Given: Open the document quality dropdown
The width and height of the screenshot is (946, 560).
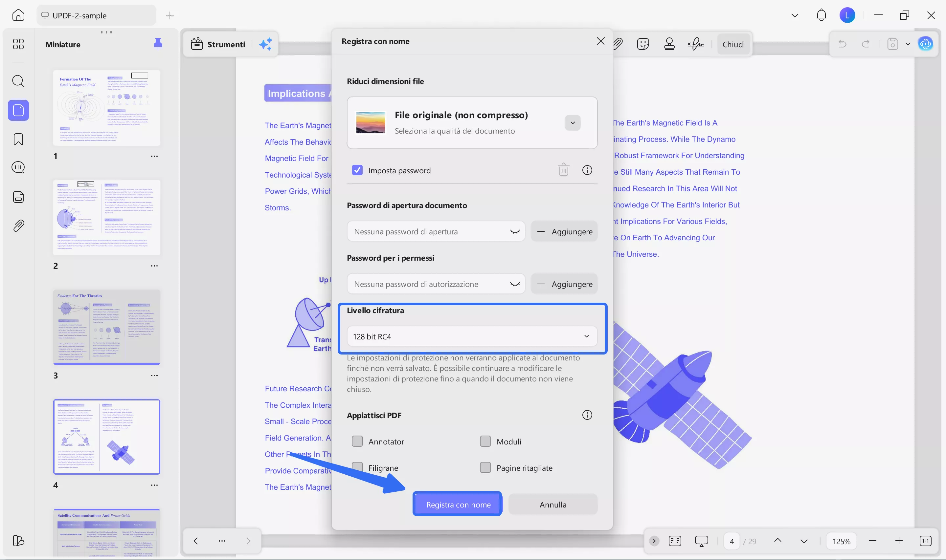Looking at the screenshot, I should 572,123.
